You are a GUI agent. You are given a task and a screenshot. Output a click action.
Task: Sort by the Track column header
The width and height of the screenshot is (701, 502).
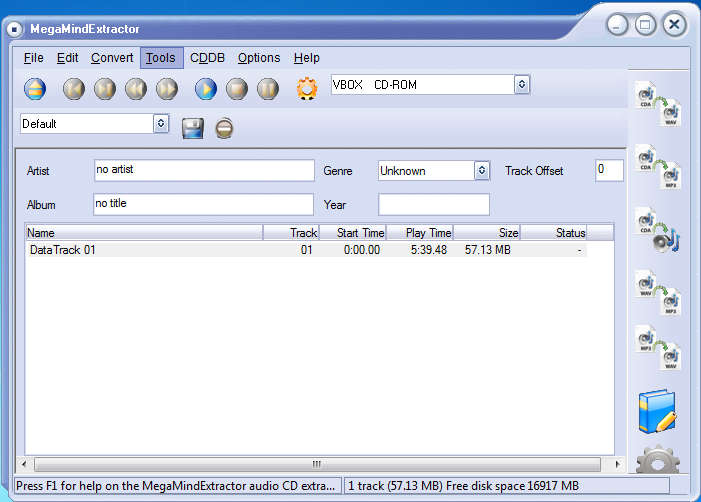click(x=291, y=233)
